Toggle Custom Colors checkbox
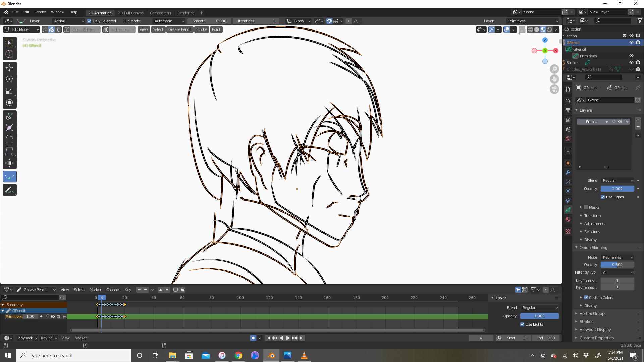 586,297
